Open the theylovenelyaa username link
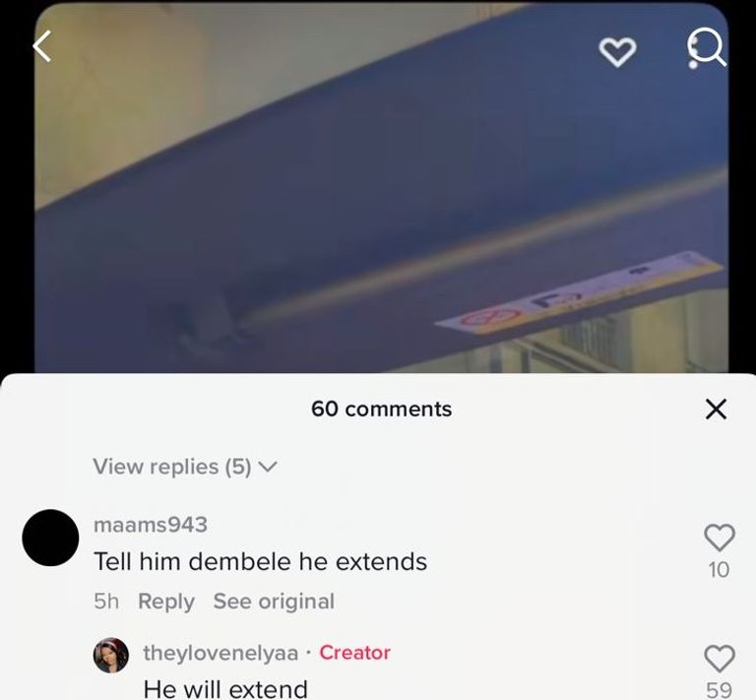The image size is (756, 700). tap(220, 653)
